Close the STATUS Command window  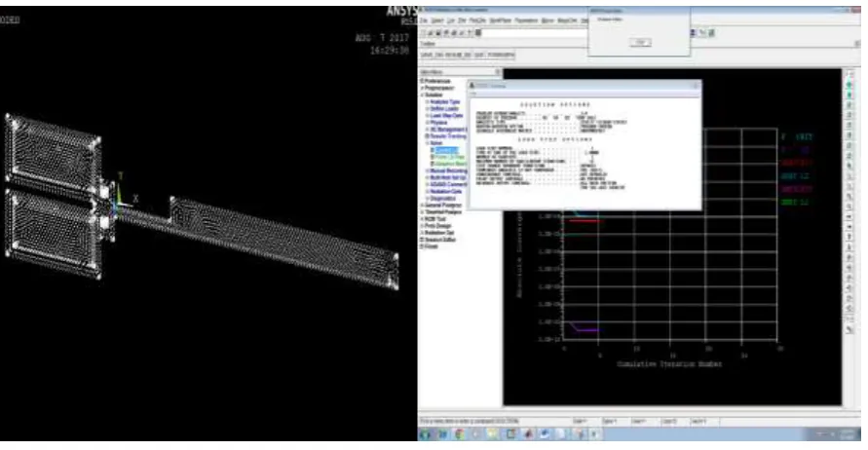point(696,86)
